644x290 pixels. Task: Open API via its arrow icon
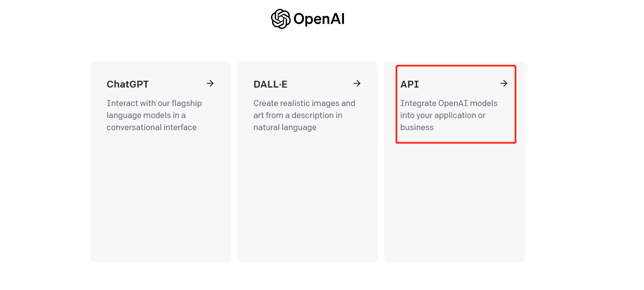click(504, 84)
